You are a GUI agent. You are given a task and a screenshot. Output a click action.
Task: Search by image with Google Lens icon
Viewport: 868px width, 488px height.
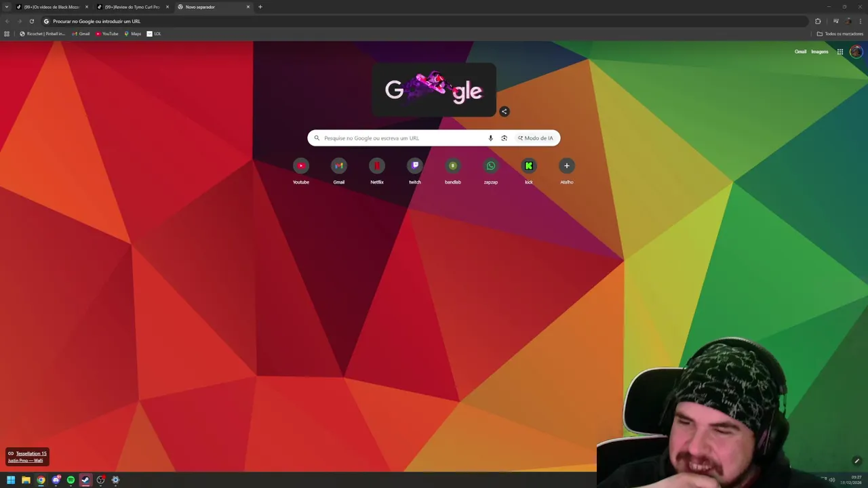pyautogui.click(x=504, y=138)
